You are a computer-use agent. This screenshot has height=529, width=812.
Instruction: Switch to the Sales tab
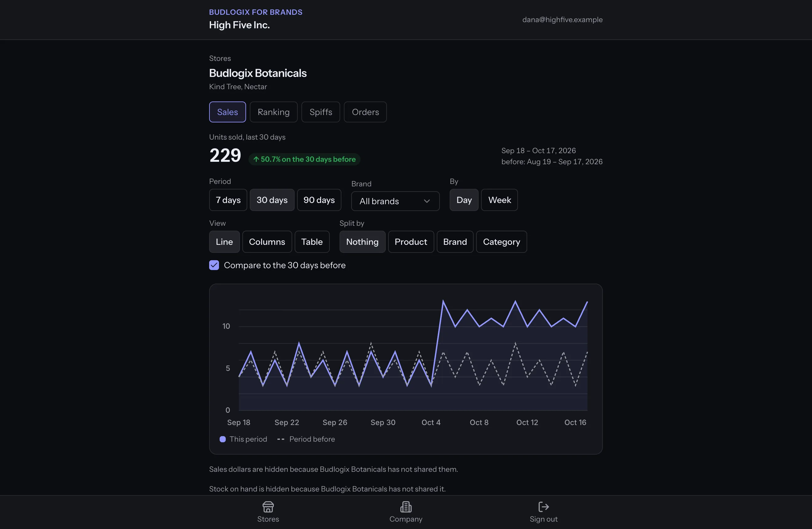[x=228, y=112]
